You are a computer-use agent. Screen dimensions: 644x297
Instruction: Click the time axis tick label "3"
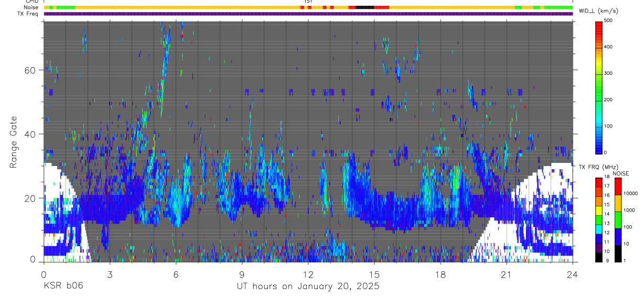point(110,274)
